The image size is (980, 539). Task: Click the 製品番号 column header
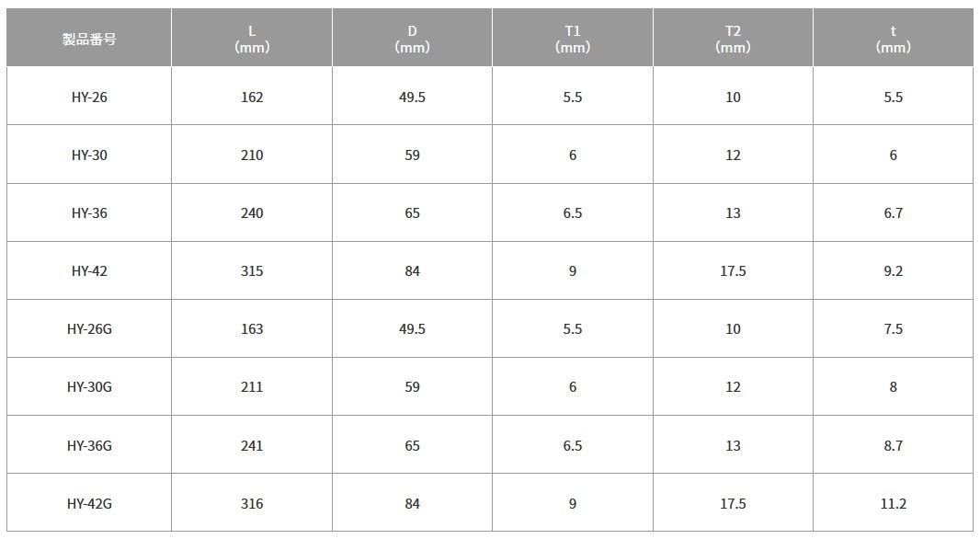pos(89,40)
